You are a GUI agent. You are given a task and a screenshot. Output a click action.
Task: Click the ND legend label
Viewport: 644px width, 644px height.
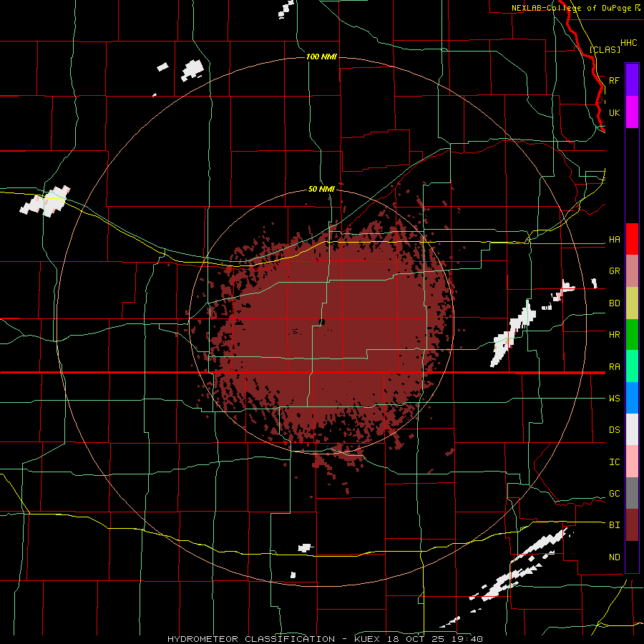614,557
